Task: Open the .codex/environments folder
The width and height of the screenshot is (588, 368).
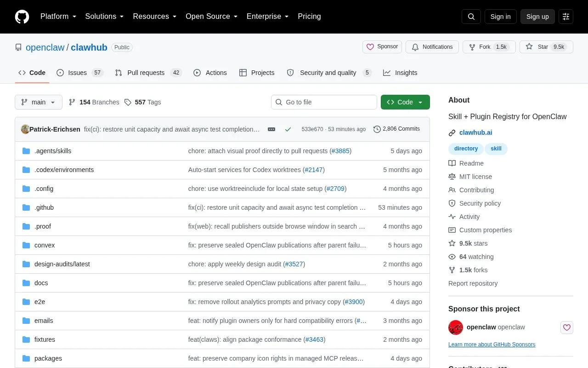Action: 64,170
